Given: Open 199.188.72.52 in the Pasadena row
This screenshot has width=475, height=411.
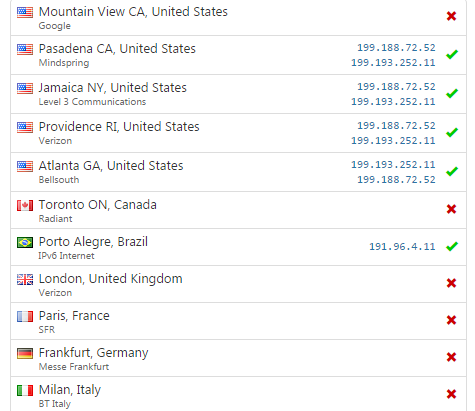Looking at the screenshot, I should click(x=396, y=48).
